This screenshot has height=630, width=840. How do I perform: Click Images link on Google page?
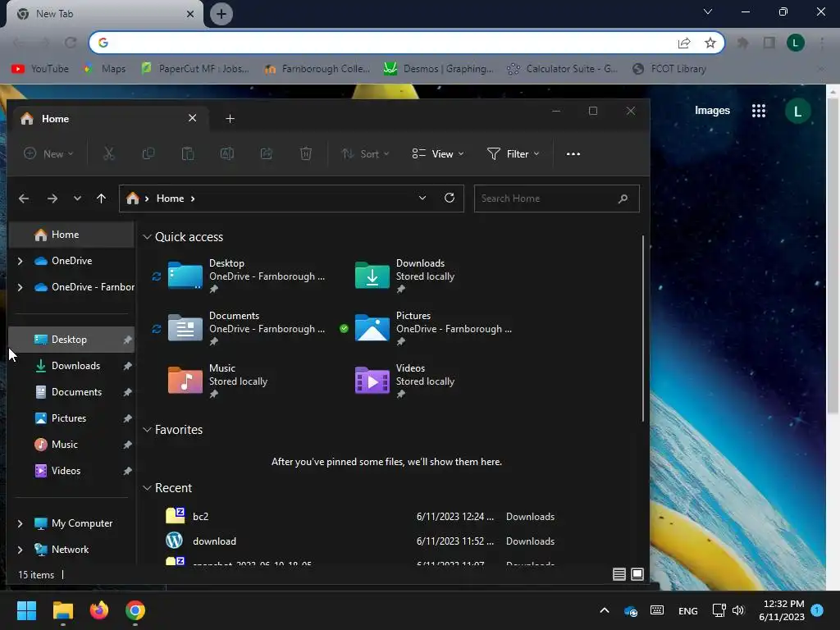tap(712, 111)
